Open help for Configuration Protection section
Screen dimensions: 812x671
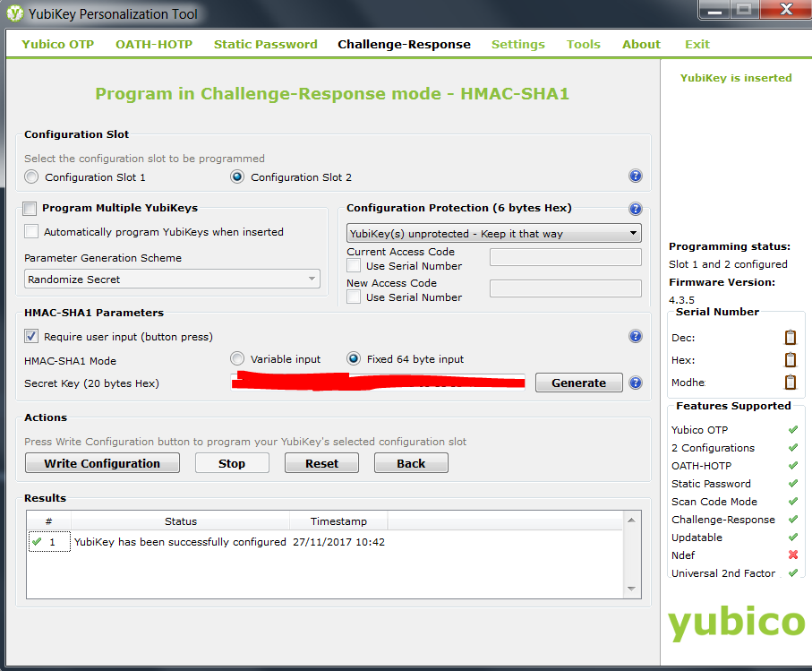[636, 209]
